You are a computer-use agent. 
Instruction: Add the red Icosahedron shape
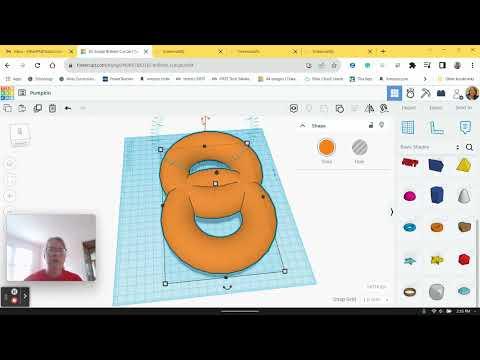click(464, 259)
